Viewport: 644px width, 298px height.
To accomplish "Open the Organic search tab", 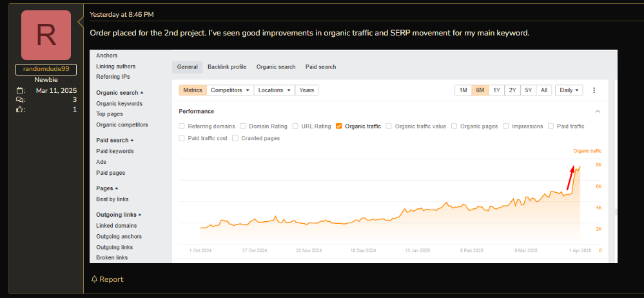I will [x=276, y=67].
